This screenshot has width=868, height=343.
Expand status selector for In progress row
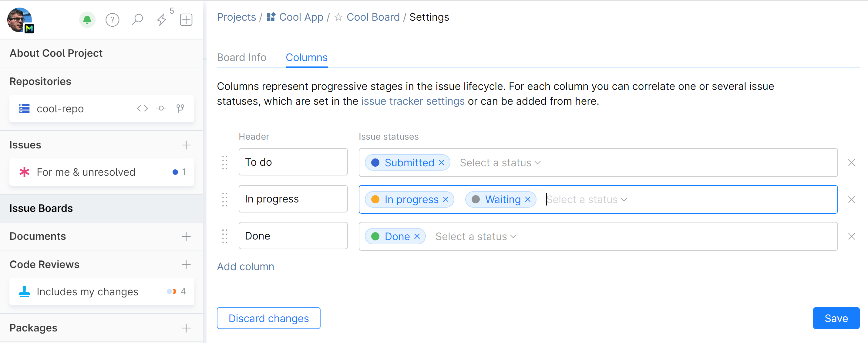(586, 199)
